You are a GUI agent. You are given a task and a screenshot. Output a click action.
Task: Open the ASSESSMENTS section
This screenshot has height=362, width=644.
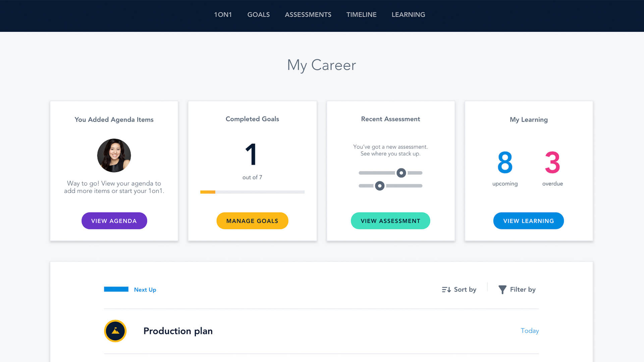(x=308, y=14)
